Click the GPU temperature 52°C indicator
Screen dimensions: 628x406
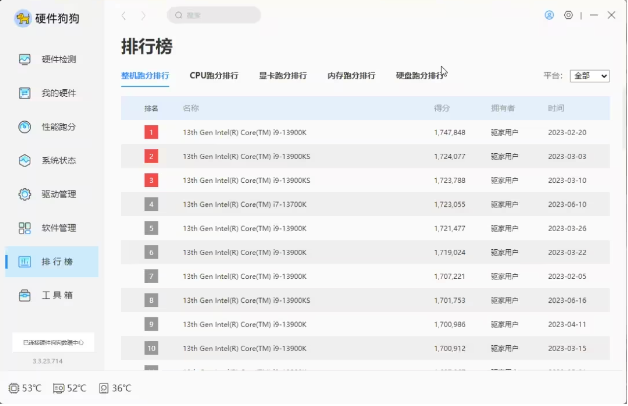70,388
